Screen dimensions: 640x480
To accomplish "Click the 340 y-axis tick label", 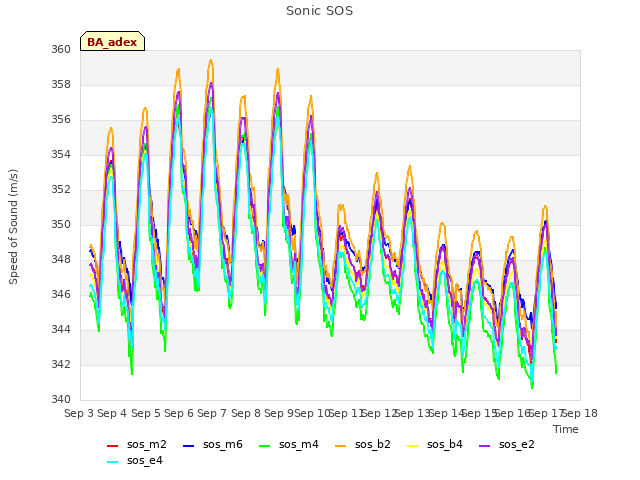I will coord(61,399).
